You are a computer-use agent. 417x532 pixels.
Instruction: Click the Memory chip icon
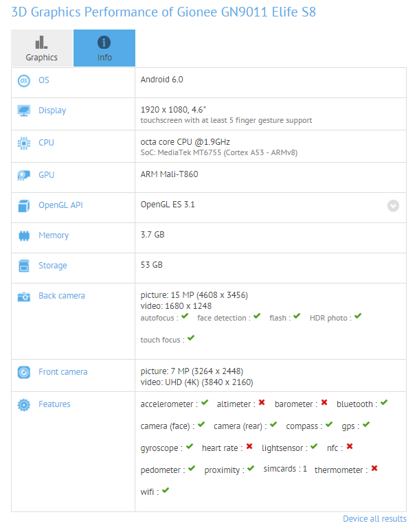click(x=24, y=235)
